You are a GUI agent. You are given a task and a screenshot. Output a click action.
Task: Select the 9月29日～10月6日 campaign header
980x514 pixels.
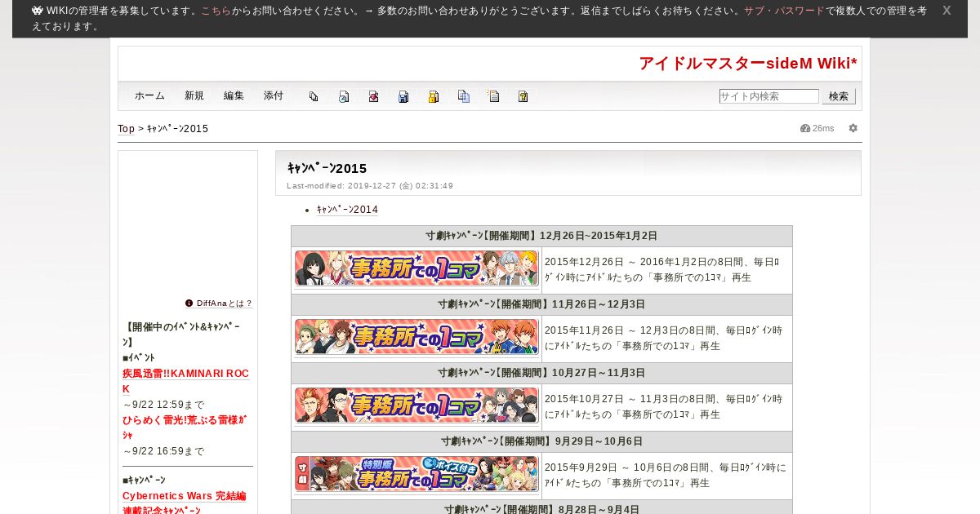(x=541, y=441)
